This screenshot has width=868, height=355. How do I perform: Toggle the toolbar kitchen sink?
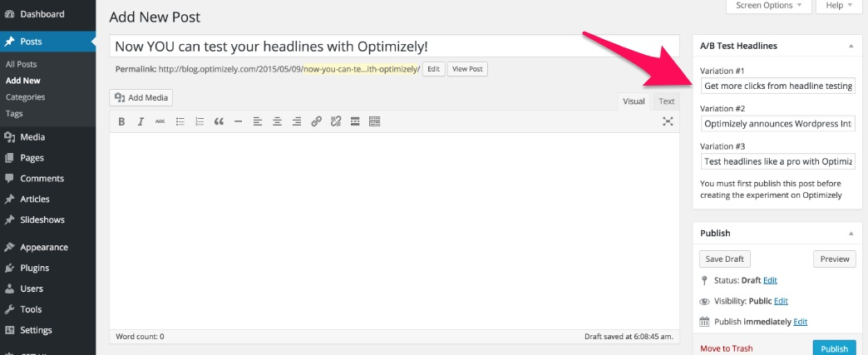(374, 122)
